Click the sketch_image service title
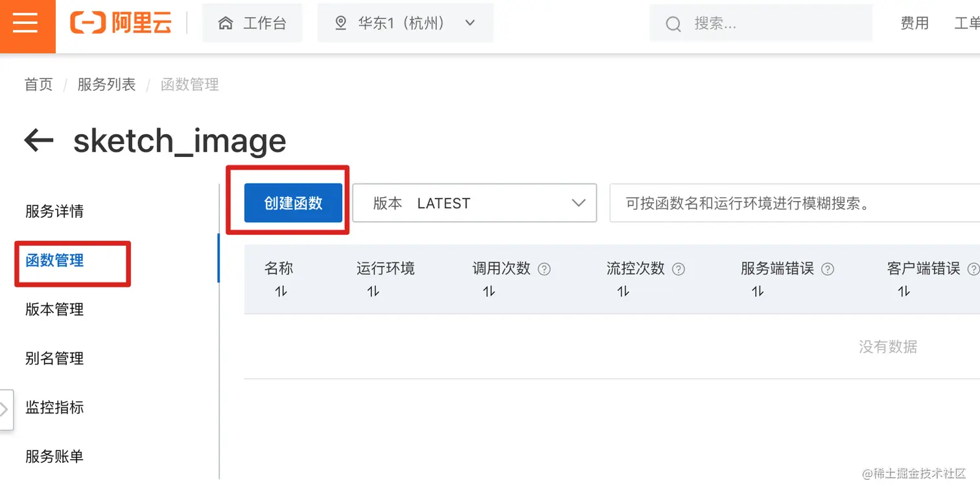This screenshot has height=494, width=980. 180,141
